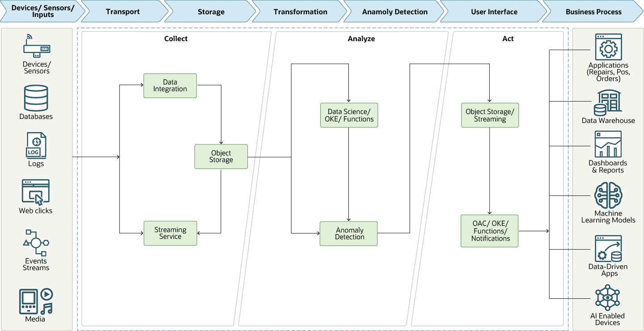Click the OAC/OKE/Functions/Notifications box
Screen dimensions: 644x331
click(489, 231)
